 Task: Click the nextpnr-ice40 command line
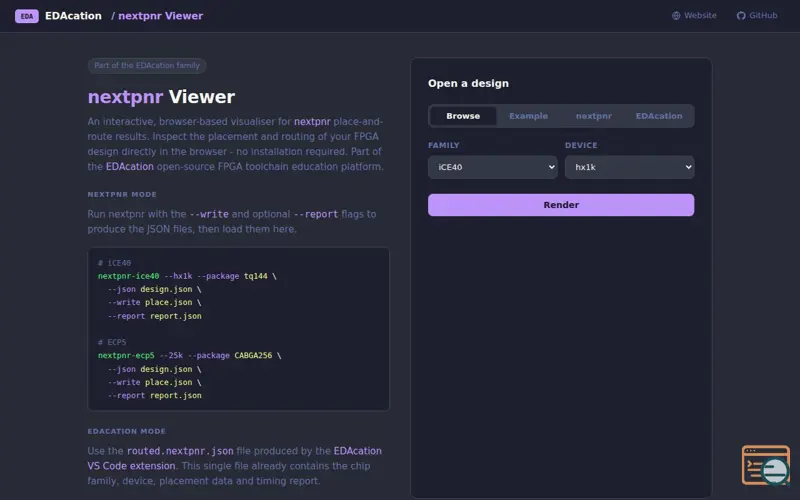187,276
